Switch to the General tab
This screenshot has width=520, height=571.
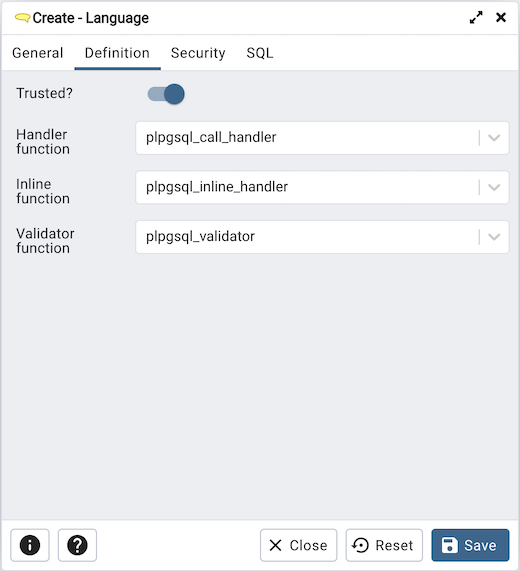click(38, 53)
